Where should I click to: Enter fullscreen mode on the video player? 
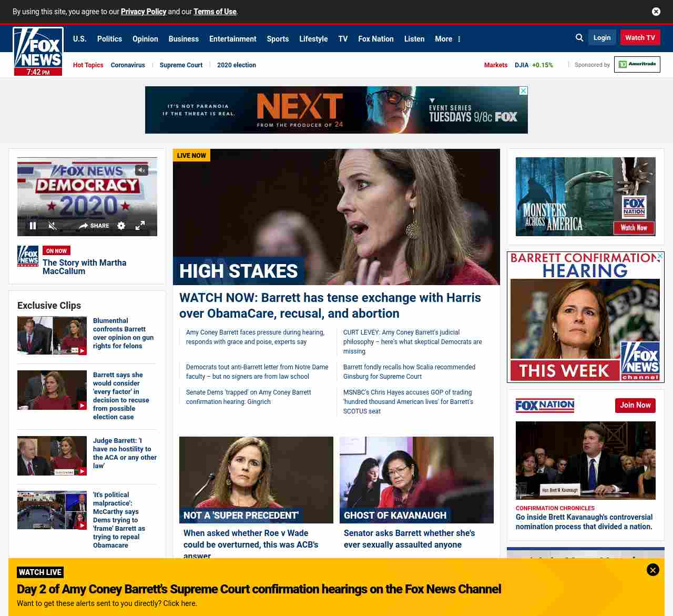pyautogui.click(x=140, y=226)
